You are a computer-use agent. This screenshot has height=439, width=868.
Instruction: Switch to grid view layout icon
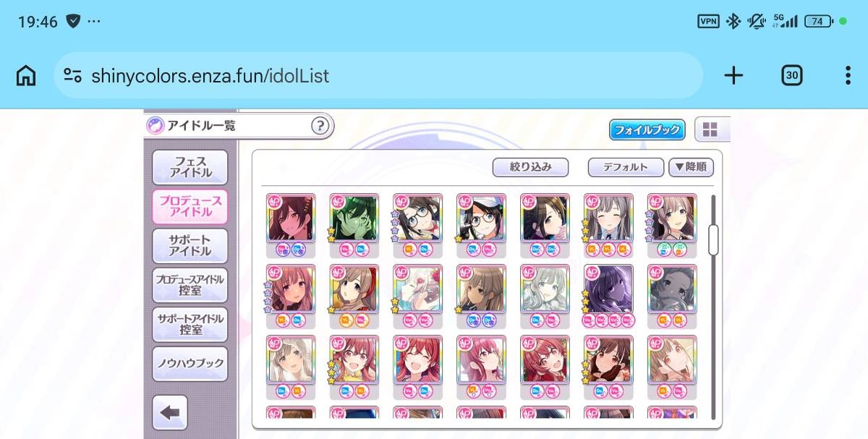point(710,130)
